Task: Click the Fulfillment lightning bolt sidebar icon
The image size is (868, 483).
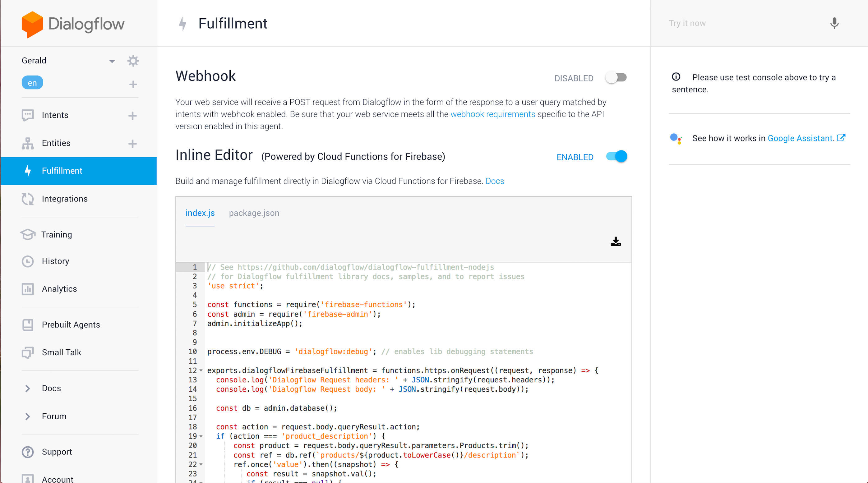Action: (x=28, y=171)
